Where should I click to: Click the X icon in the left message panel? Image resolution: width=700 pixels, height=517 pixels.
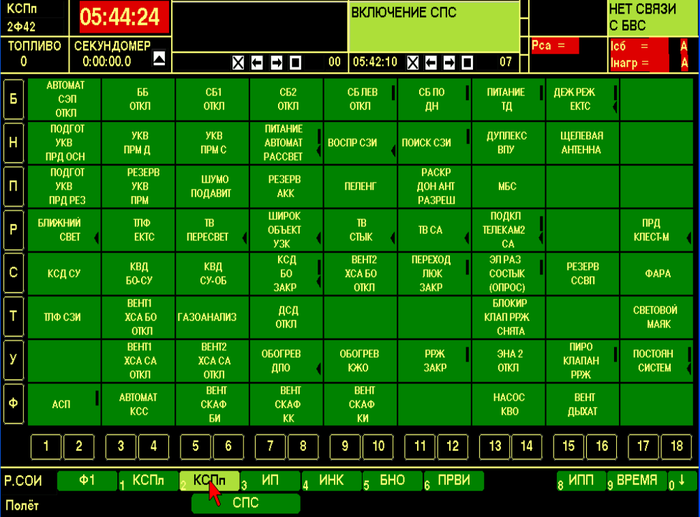pos(239,62)
